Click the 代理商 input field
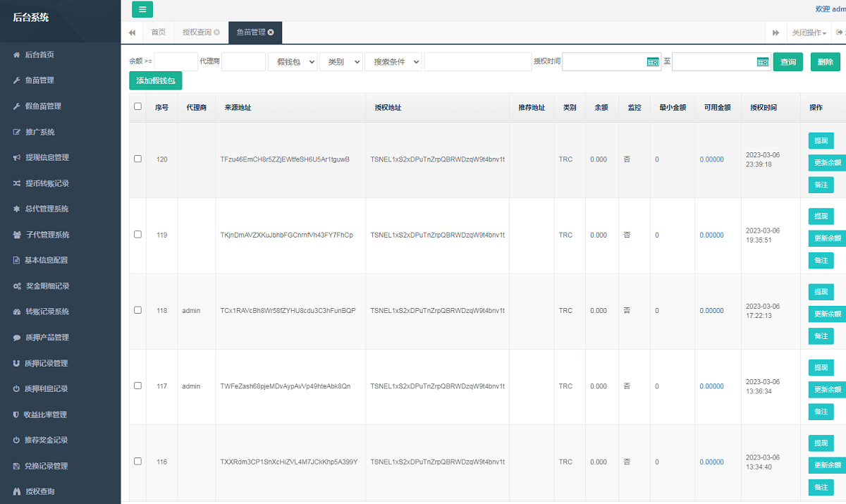Screen dimensions: 846x504 243,62
